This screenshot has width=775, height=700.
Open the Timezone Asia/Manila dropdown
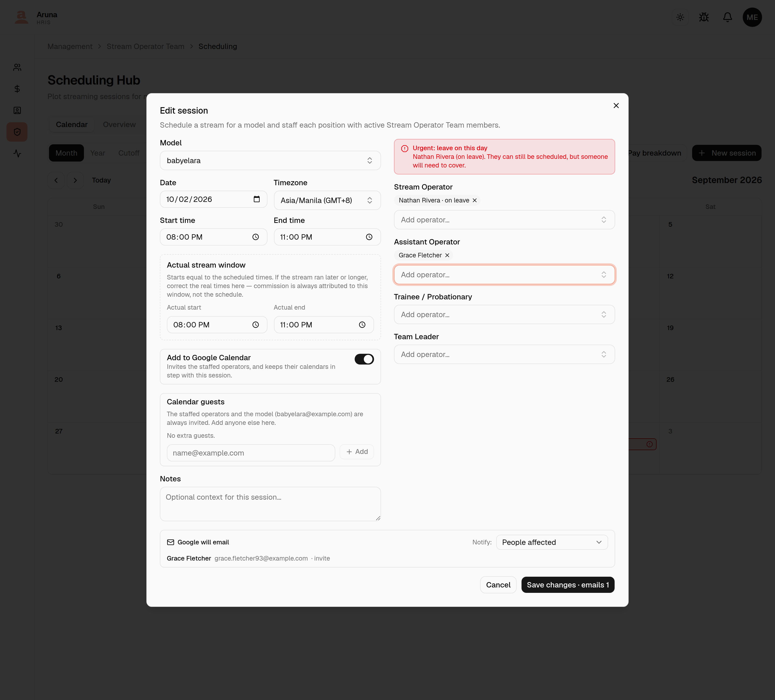(327, 200)
